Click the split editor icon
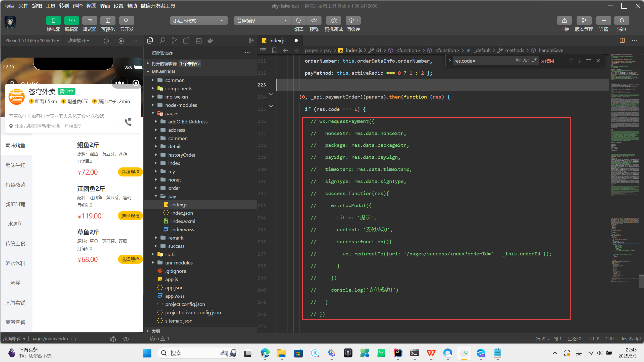The height and width of the screenshot is (362, 644). point(622,40)
